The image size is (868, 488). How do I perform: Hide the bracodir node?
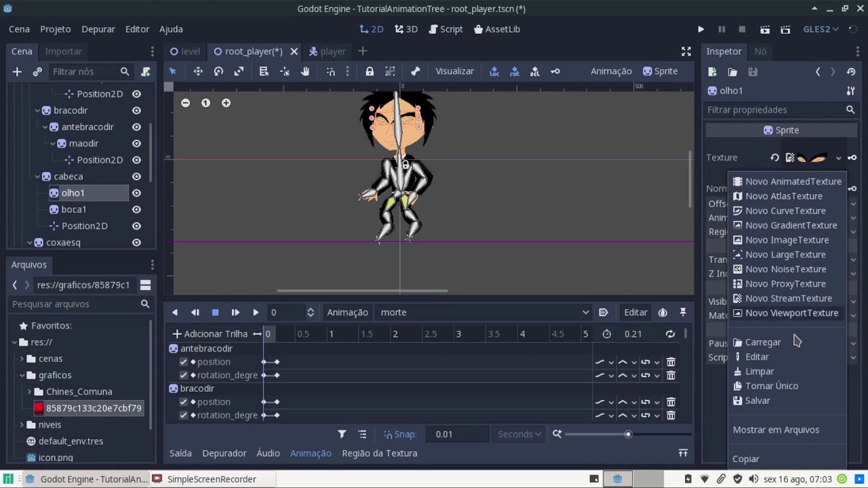pos(136,110)
